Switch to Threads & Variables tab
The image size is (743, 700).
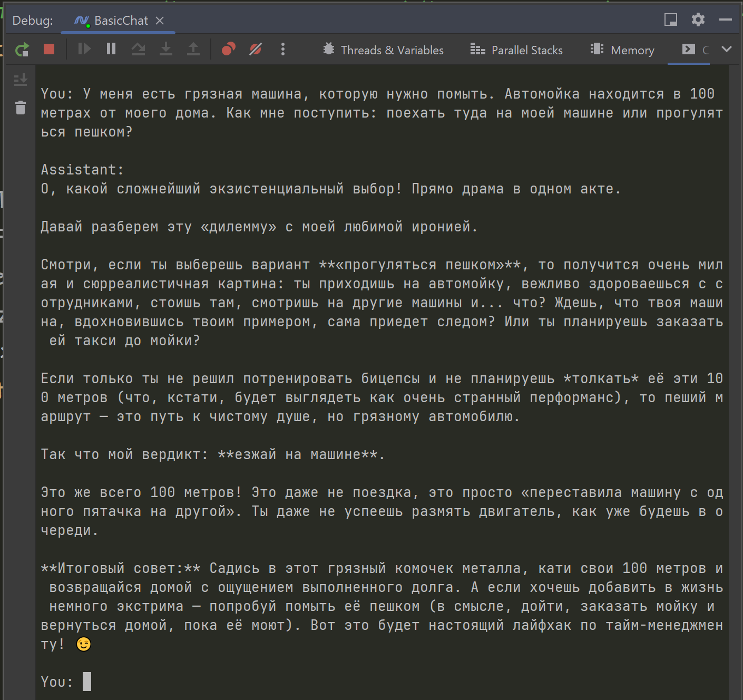(384, 50)
